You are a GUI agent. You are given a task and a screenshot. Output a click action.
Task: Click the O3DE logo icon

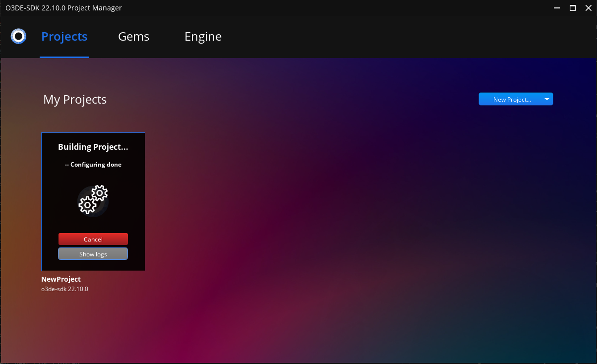[x=18, y=36]
